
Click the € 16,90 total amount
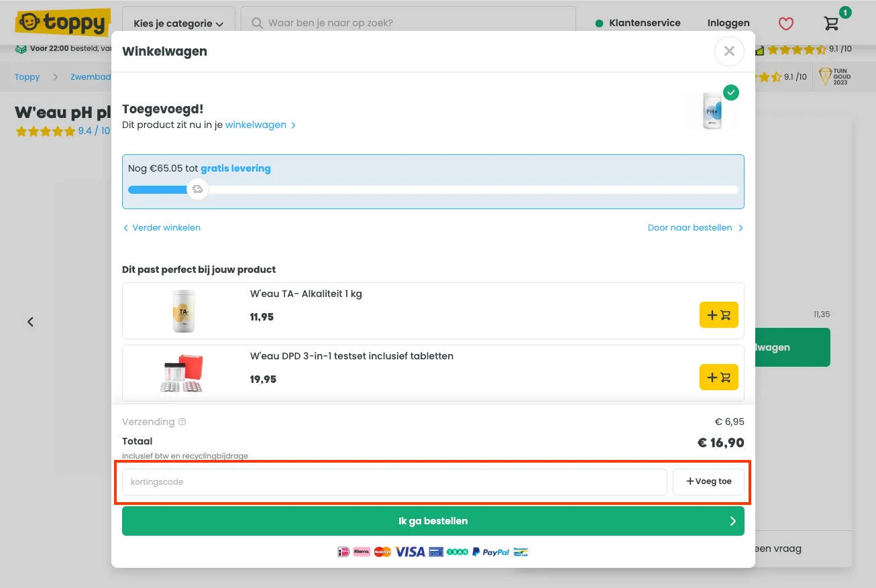(721, 443)
